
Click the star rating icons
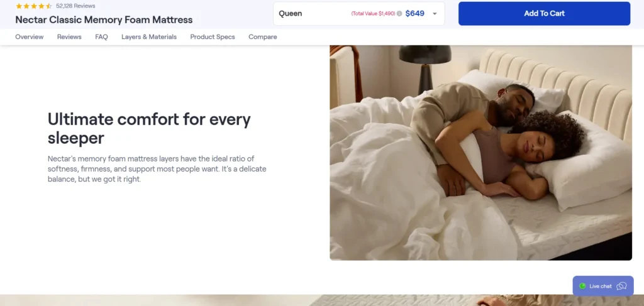point(34,6)
